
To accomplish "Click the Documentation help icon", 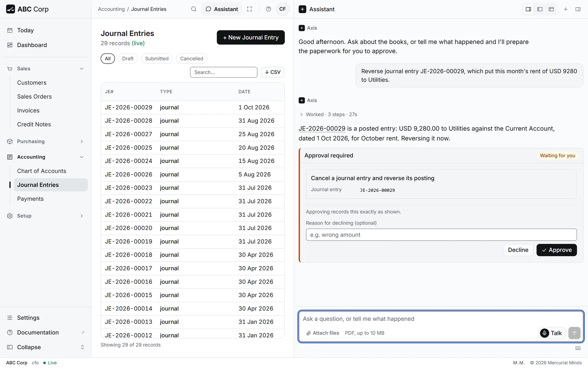I will click(x=10, y=332).
